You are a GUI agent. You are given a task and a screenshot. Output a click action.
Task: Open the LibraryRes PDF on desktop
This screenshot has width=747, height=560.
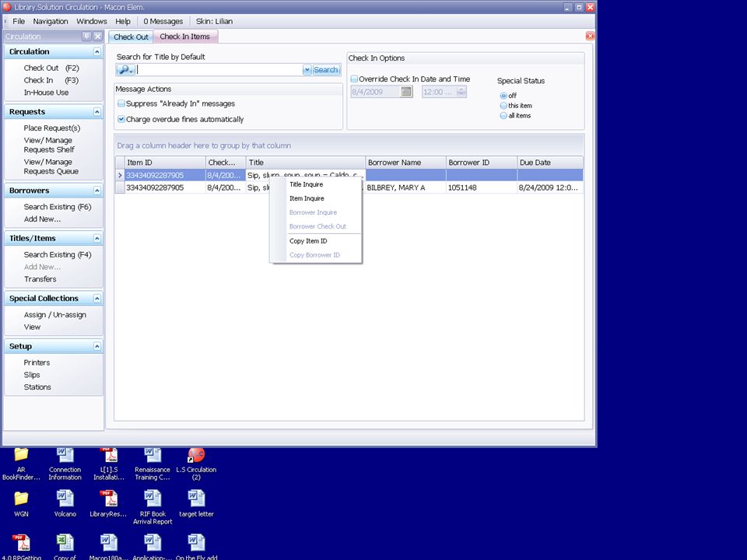pyautogui.click(x=109, y=504)
